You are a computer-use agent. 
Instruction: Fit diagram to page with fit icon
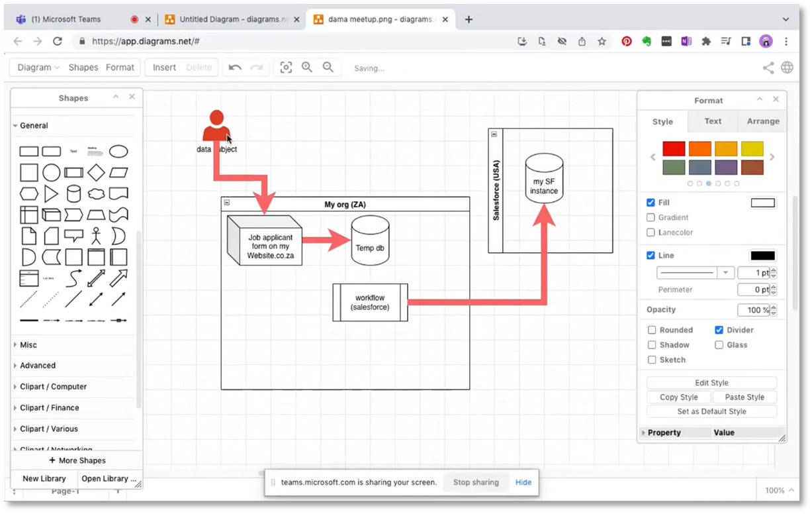click(x=286, y=68)
